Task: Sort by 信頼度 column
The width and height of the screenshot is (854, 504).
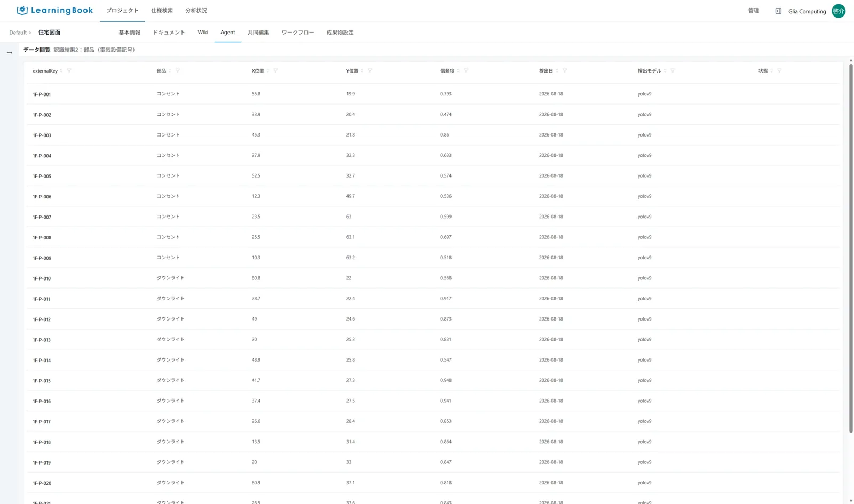Action: [458, 71]
